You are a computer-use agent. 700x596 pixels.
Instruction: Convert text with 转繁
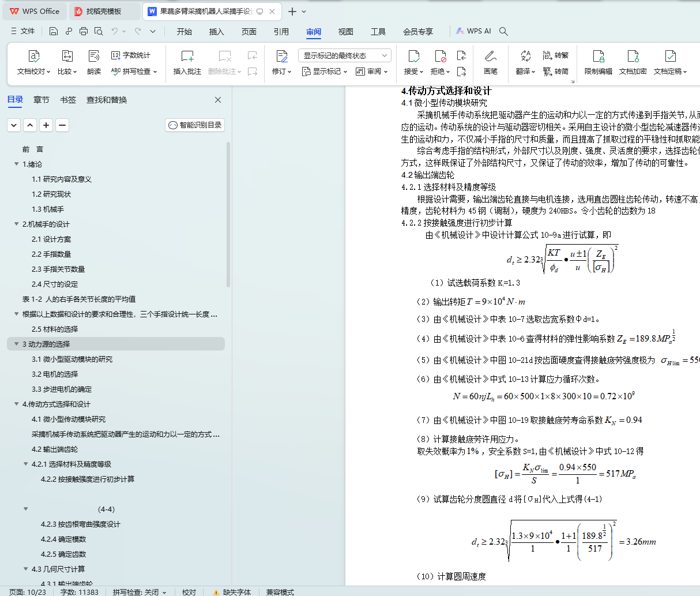click(x=556, y=55)
